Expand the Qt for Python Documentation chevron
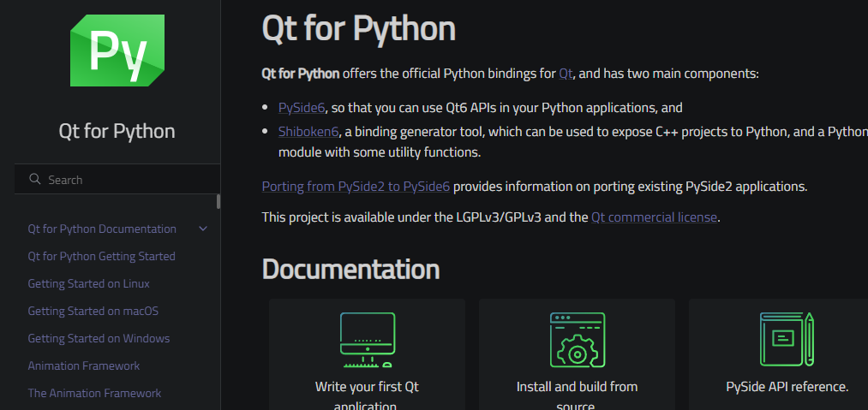 (203, 229)
